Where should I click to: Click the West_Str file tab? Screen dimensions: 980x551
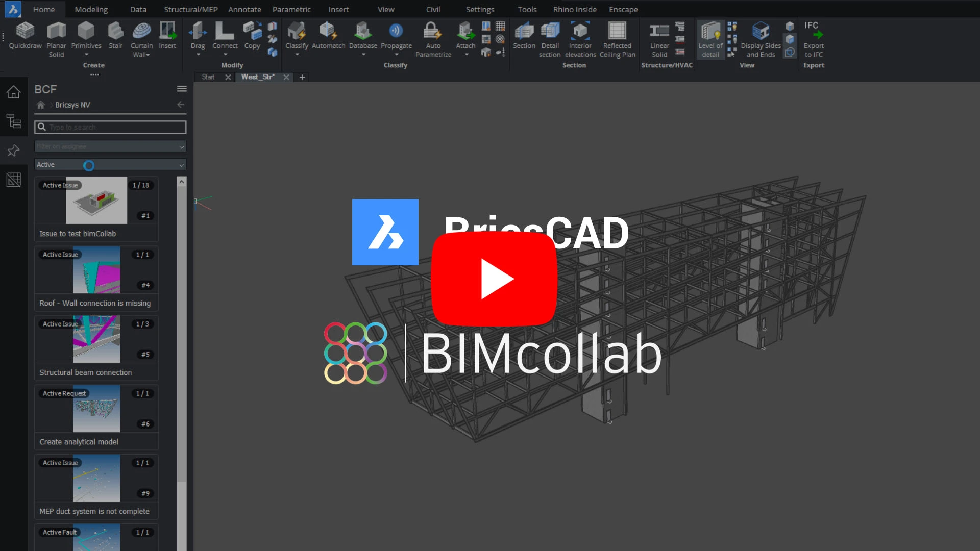(258, 77)
